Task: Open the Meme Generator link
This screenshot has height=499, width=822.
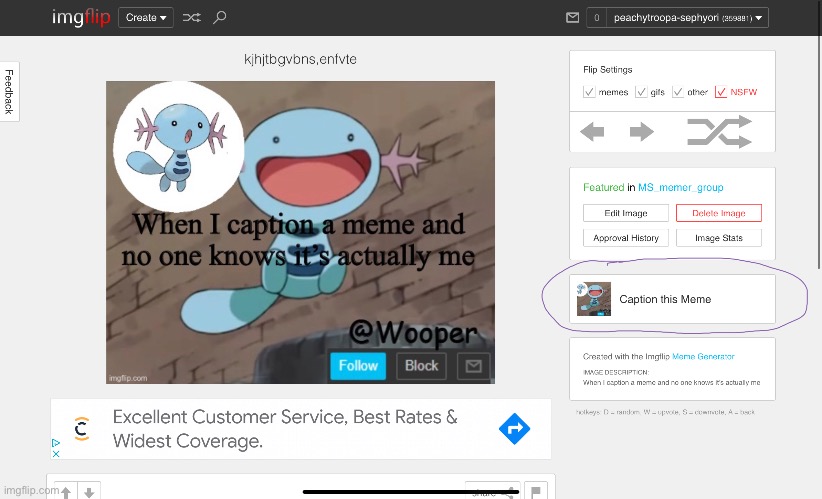Action: [703, 356]
